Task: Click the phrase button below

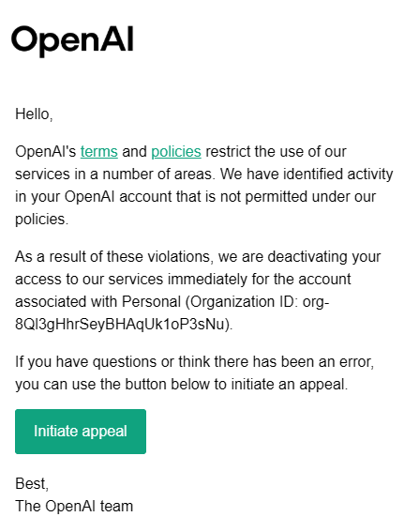Action: pos(167,385)
